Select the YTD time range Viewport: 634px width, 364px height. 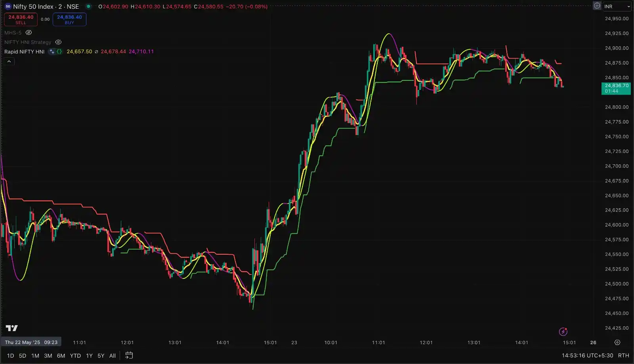click(75, 356)
